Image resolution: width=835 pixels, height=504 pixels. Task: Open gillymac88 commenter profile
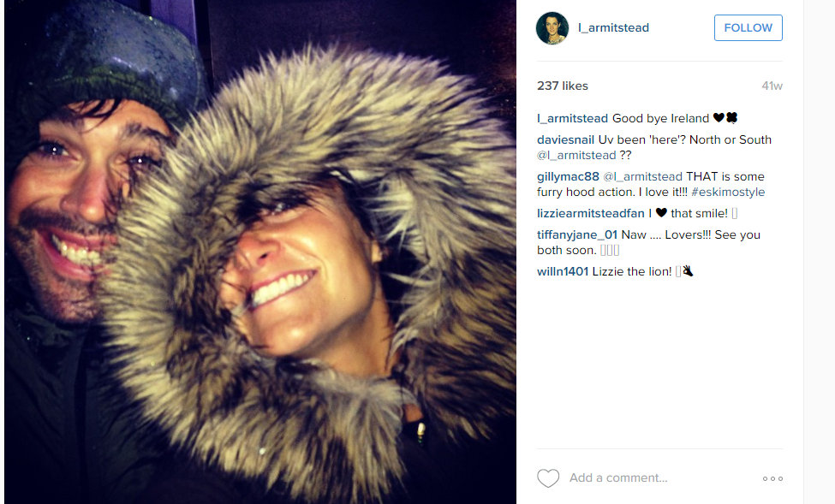coord(568,176)
